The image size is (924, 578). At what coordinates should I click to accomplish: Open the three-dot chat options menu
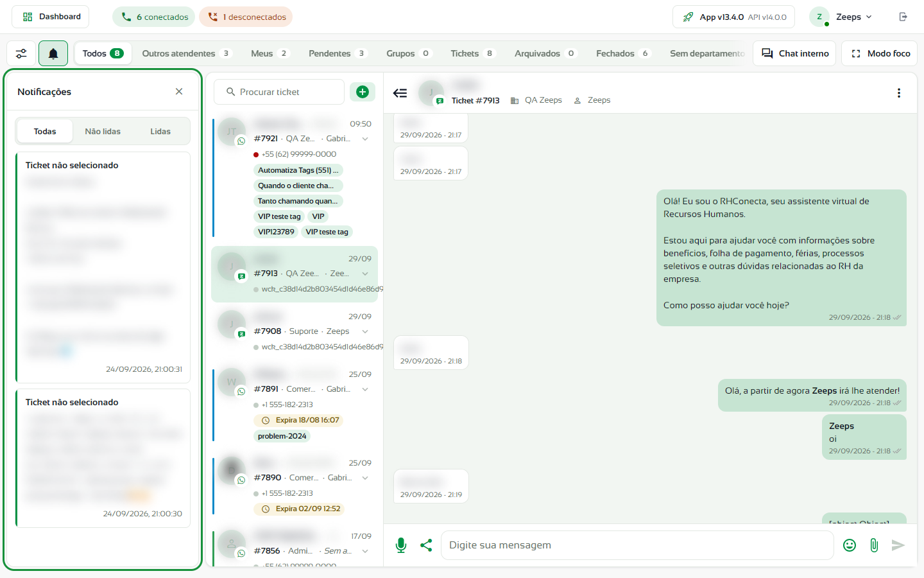point(899,93)
